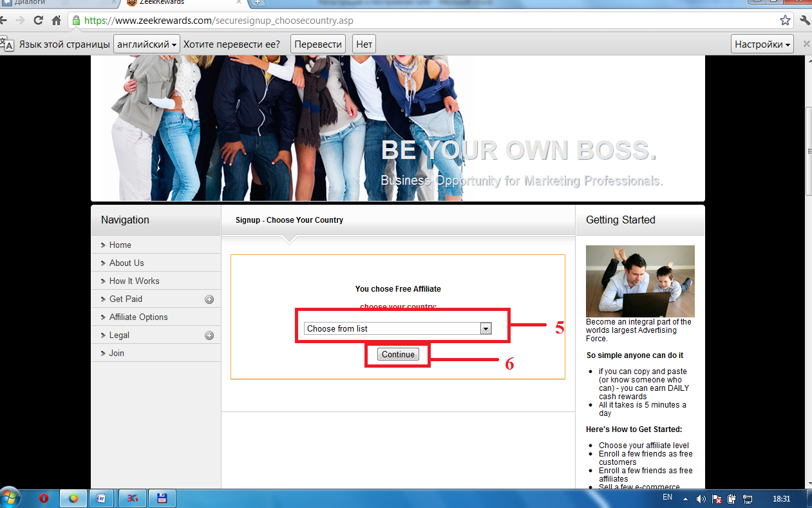Select Get Paid in the navigation
The width and height of the screenshot is (812, 508).
pyautogui.click(x=126, y=299)
